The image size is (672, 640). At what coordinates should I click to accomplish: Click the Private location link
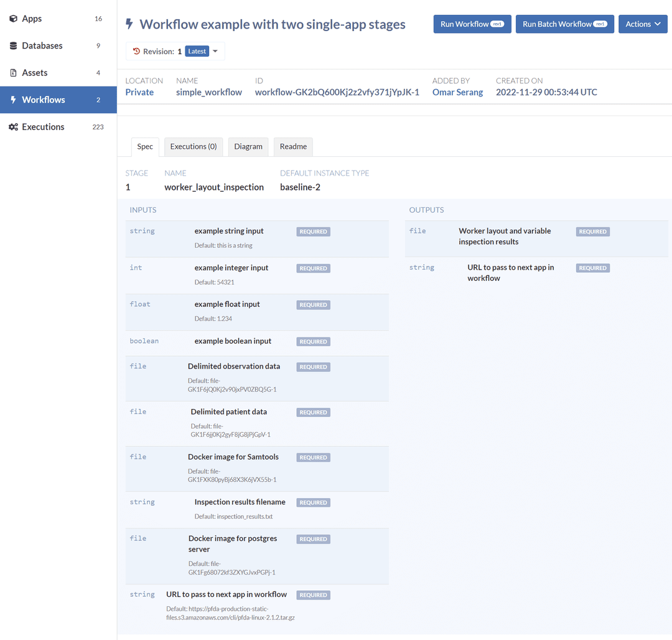click(x=139, y=92)
